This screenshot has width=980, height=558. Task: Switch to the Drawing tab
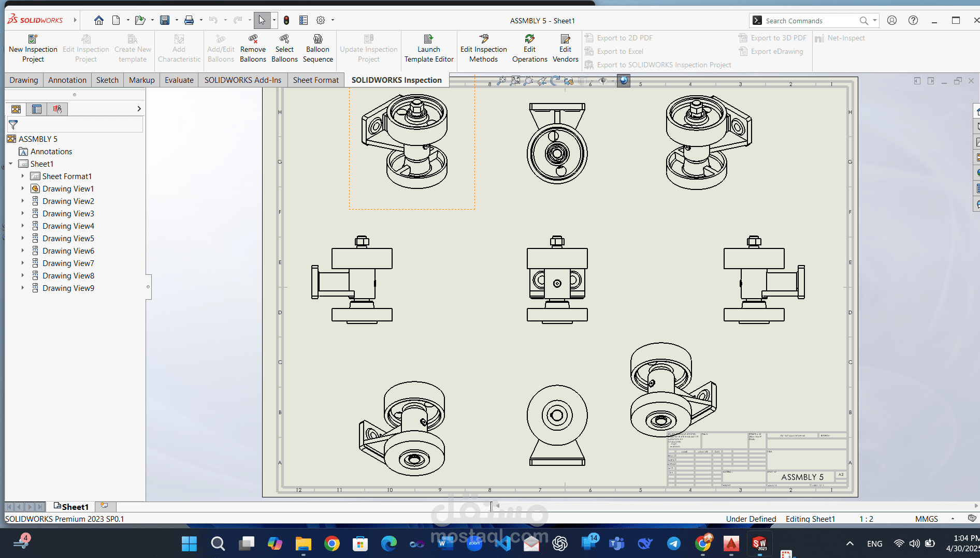24,80
